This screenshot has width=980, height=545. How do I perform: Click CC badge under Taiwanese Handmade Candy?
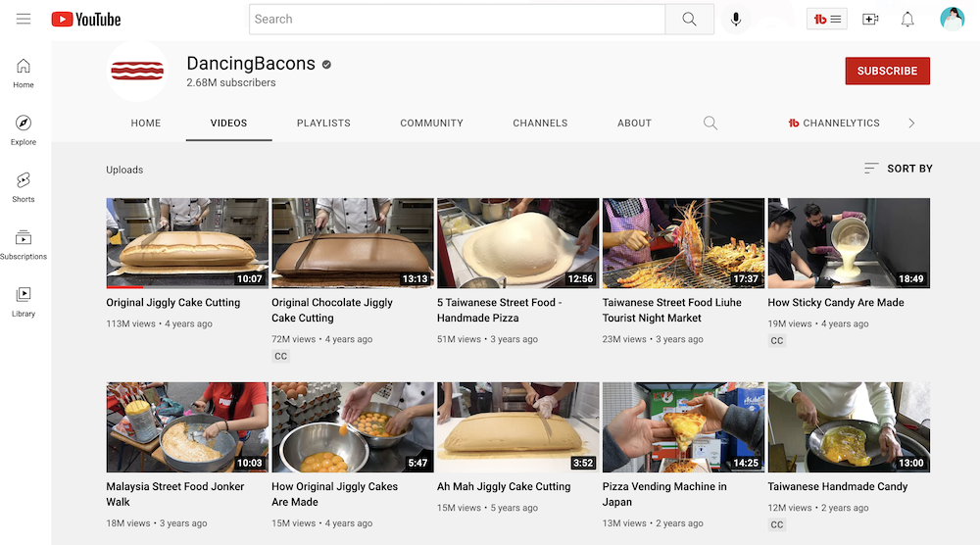click(x=776, y=525)
